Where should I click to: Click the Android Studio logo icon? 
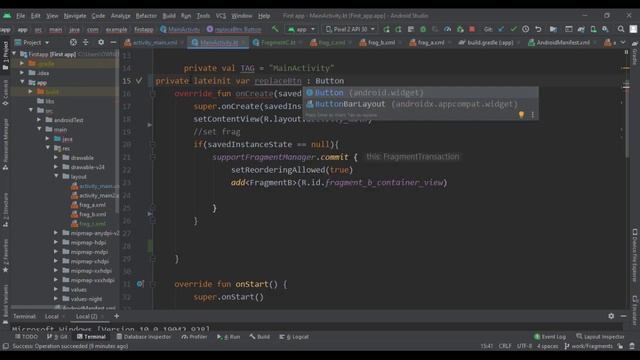7,16
